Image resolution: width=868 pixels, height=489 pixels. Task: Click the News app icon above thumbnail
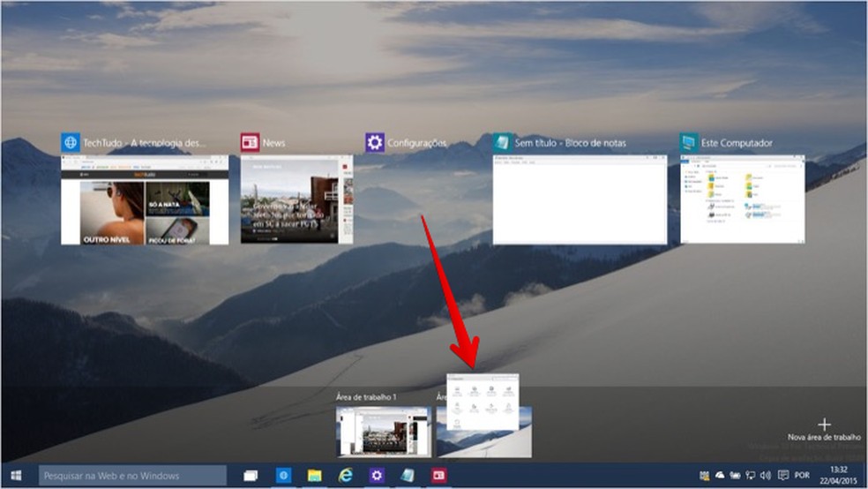[x=250, y=142]
